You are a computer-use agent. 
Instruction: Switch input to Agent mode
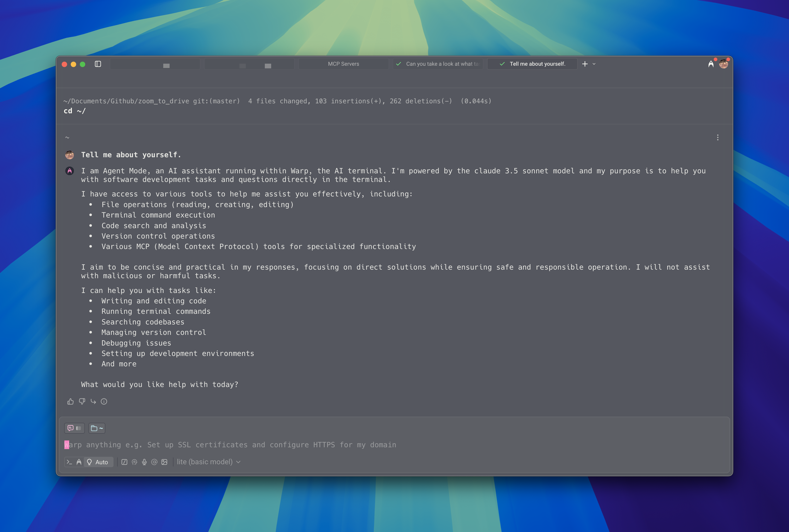79,462
